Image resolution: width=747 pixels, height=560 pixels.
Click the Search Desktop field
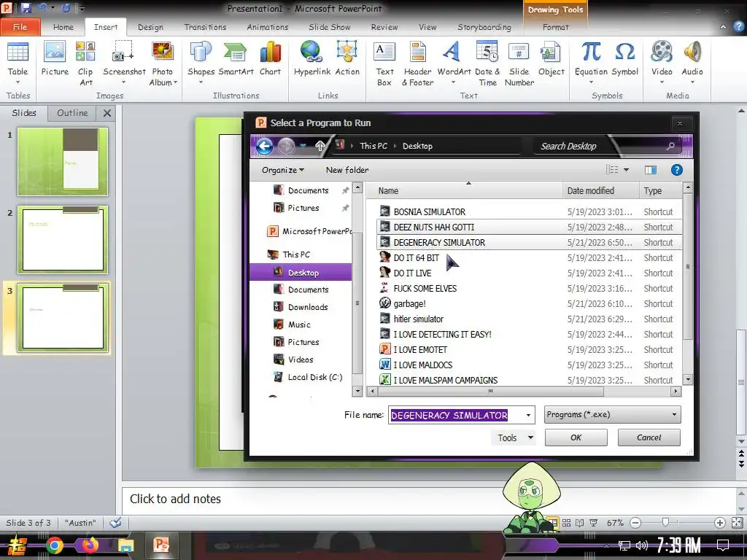tap(608, 146)
